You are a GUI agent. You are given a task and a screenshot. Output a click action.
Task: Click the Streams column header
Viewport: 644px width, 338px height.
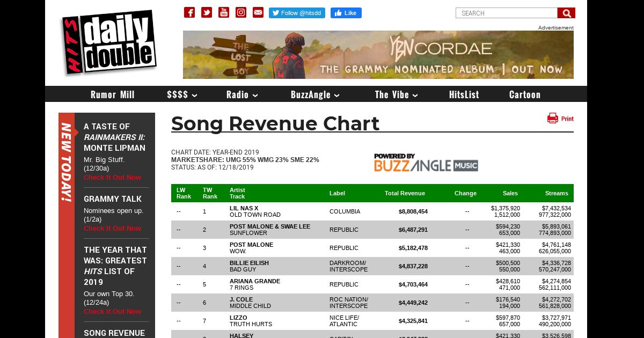[x=557, y=193]
